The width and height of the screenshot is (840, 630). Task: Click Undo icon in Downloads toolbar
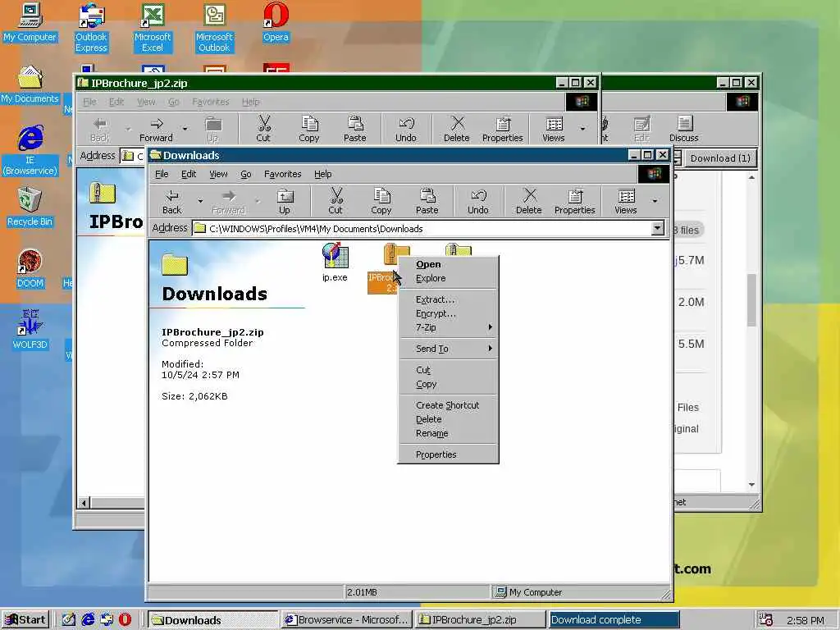[x=478, y=202]
